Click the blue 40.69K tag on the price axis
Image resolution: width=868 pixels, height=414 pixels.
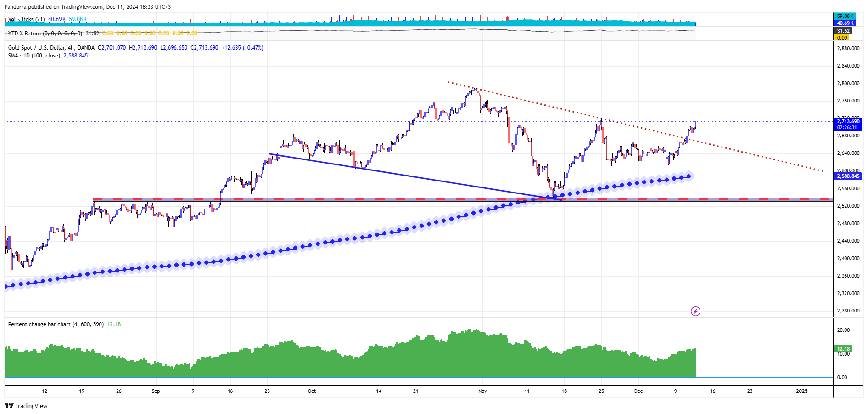click(845, 23)
